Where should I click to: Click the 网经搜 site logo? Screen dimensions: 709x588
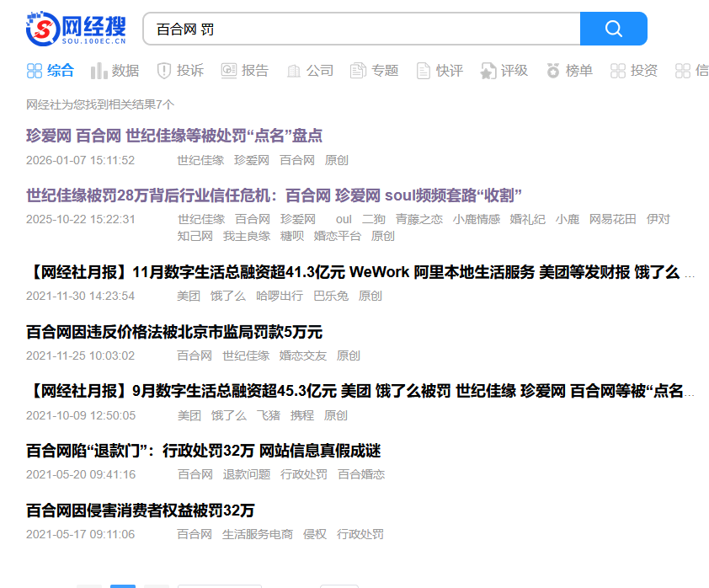[x=76, y=29]
